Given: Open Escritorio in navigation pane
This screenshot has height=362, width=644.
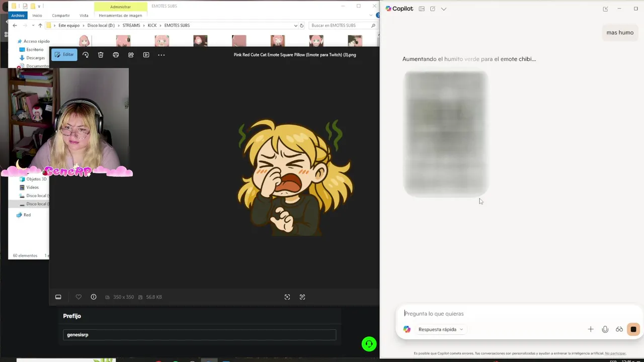Looking at the screenshot, I should click(32, 49).
